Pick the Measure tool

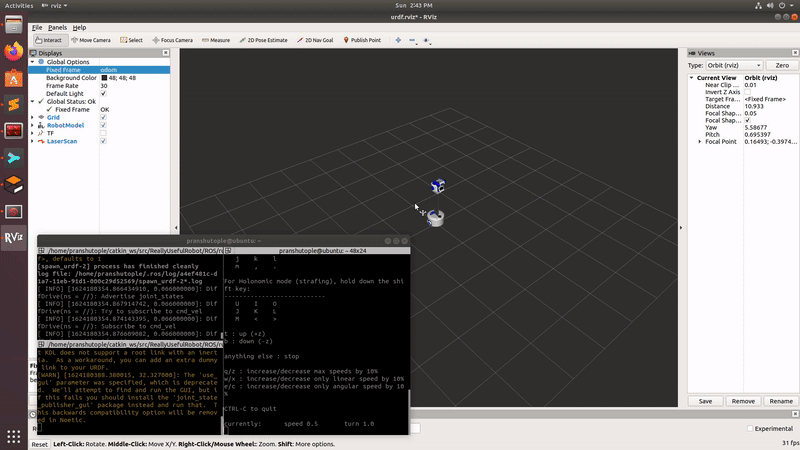(216, 40)
